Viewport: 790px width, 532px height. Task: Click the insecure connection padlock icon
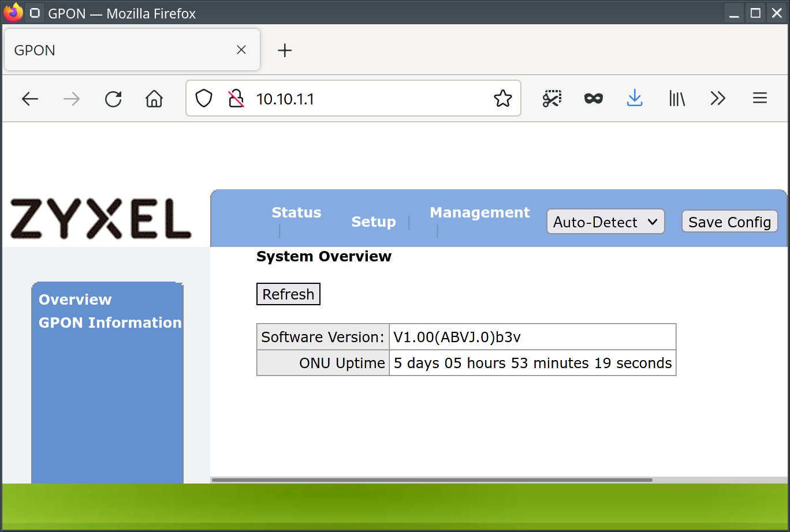tap(236, 99)
